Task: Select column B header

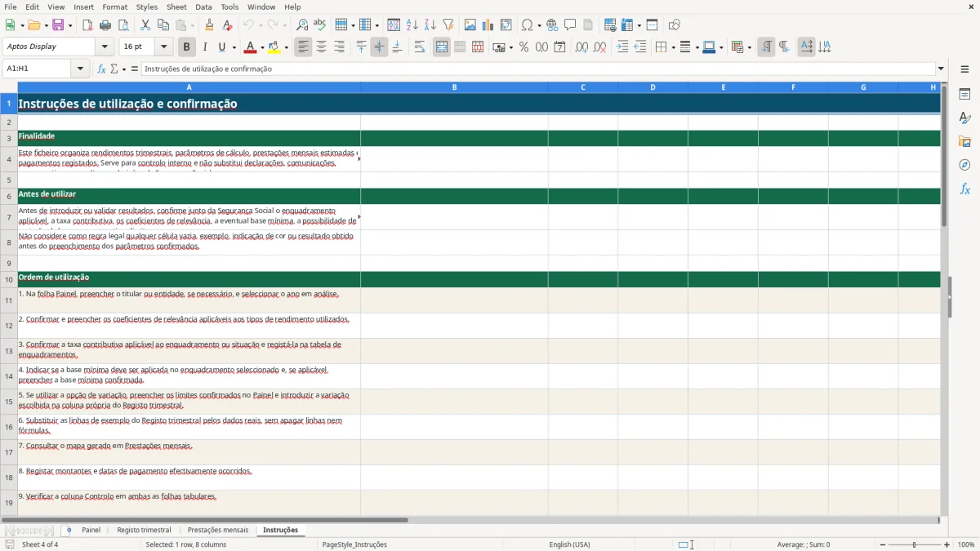Action: [x=454, y=87]
